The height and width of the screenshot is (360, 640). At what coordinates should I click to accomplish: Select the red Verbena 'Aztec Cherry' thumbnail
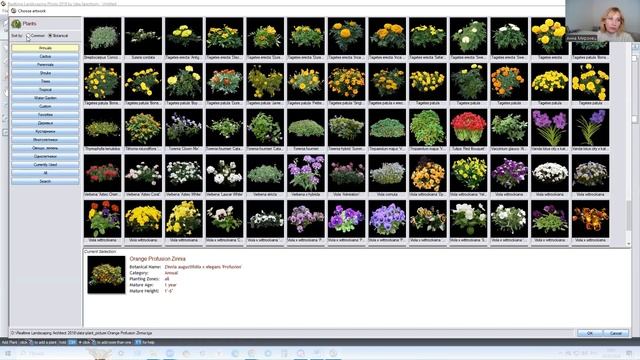click(x=102, y=173)
